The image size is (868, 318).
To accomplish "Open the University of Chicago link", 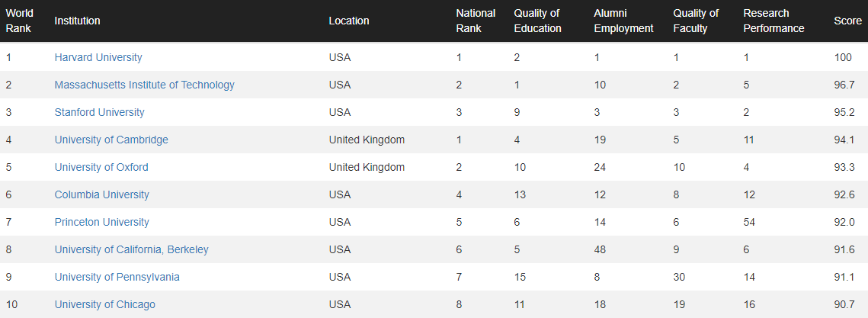I will tap(105, 304).
